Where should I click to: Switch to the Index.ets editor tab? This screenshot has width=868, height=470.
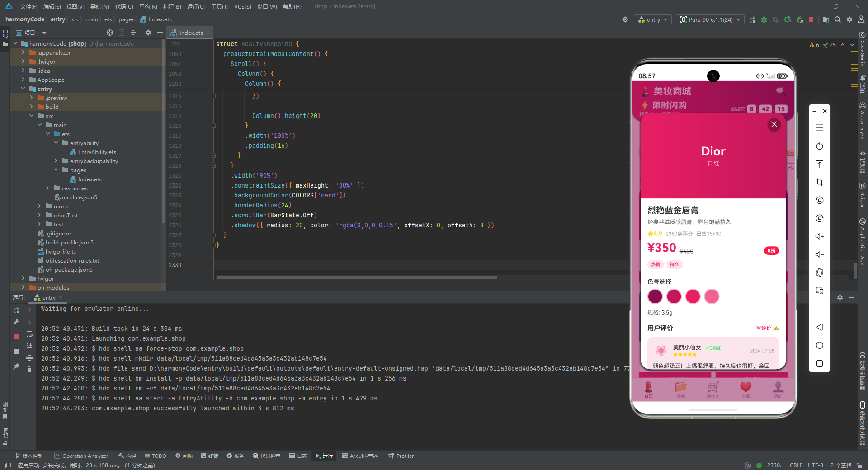point(191,33)
